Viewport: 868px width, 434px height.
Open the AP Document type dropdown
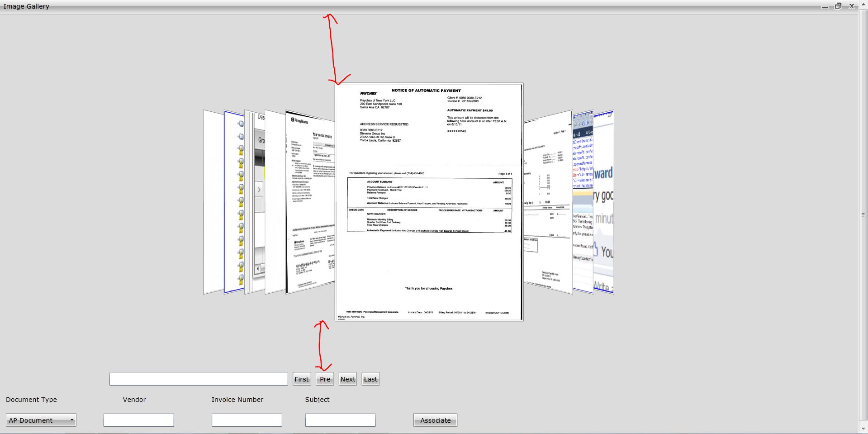click(x=41, y=420)
